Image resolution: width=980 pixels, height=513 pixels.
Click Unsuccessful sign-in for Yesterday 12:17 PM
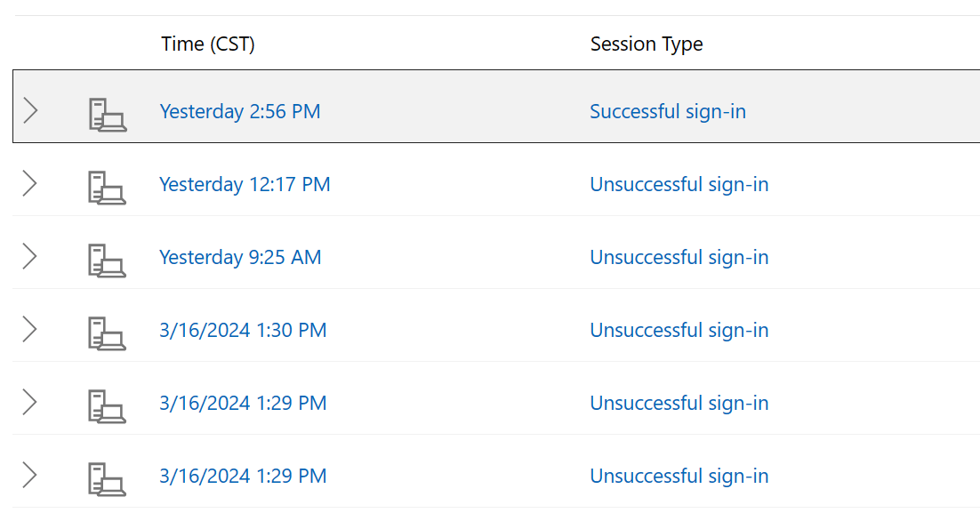coord(679,184)
